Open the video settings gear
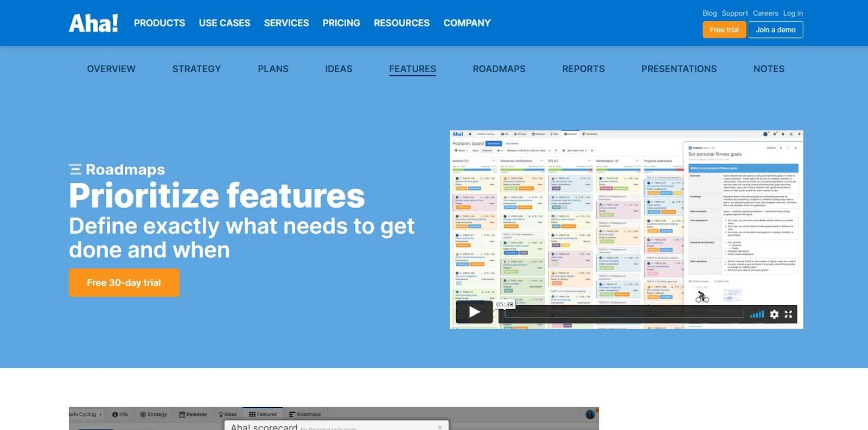 coord(774,315)
